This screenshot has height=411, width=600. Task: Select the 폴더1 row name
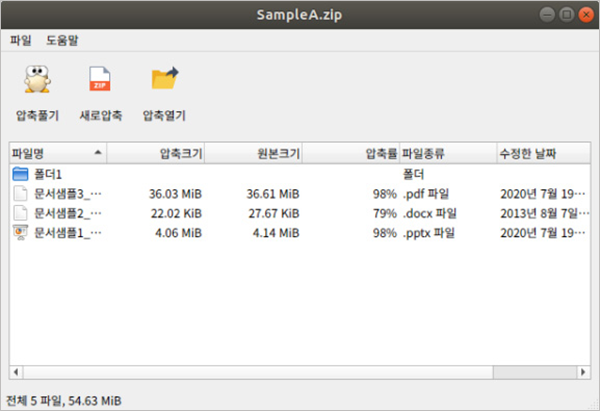(x=48, y=175)
